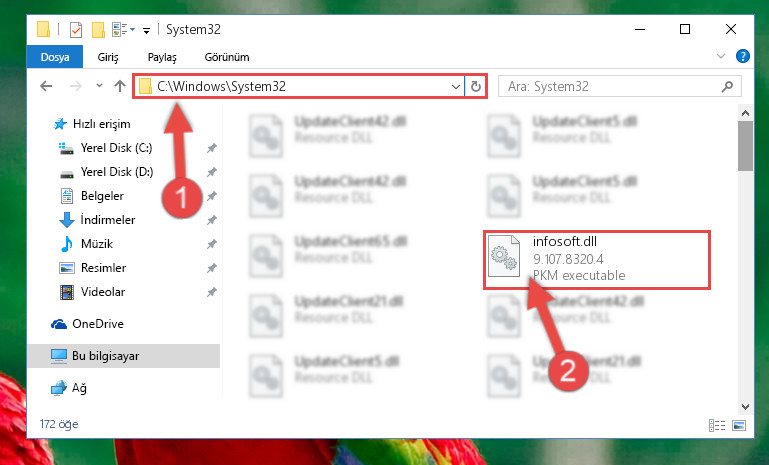Unpin Belgeler from quick access
Image resolution: width=769 pixels, height=465 pixels.
click(x=211, y=196)
